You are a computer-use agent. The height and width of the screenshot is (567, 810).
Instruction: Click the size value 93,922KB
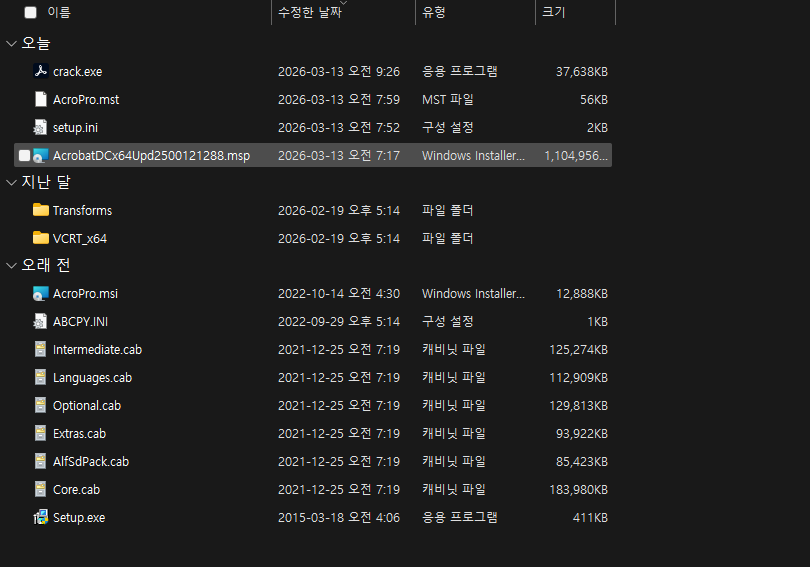582,434
